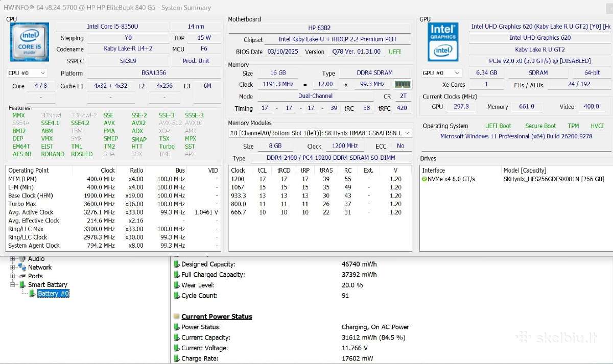Click the 37392 mWh full charged capacity value
The image size is (613, 364).
coord(359,275)
